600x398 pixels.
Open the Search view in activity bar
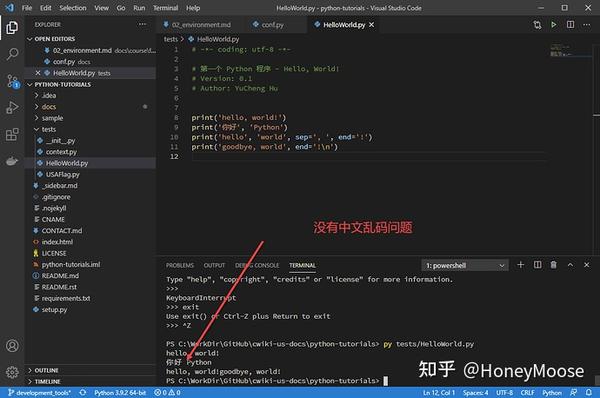click(x=12, y=54)
